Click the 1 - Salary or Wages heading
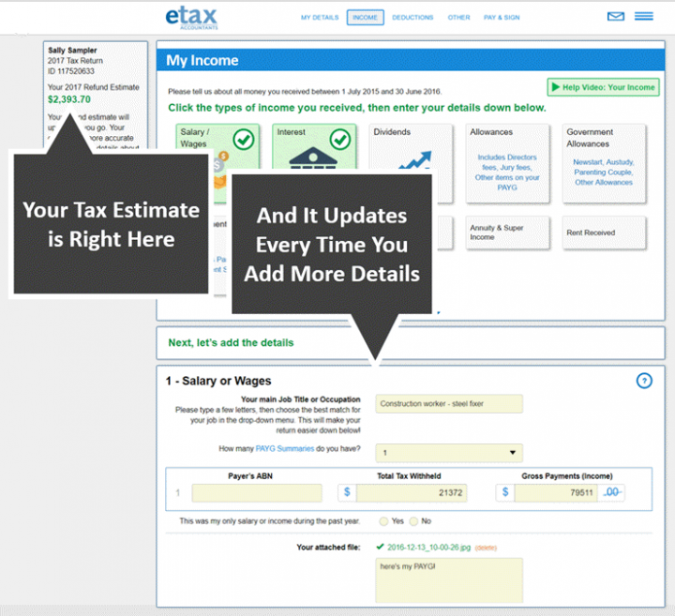Image resolution: width=675 pixels, height=616 pixels. (218, 381)
